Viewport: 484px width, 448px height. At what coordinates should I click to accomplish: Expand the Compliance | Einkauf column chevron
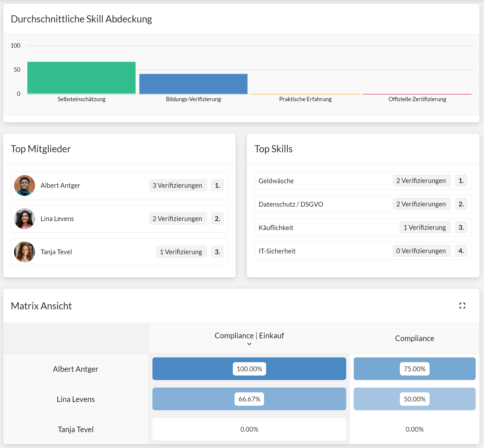click(249, 344)
